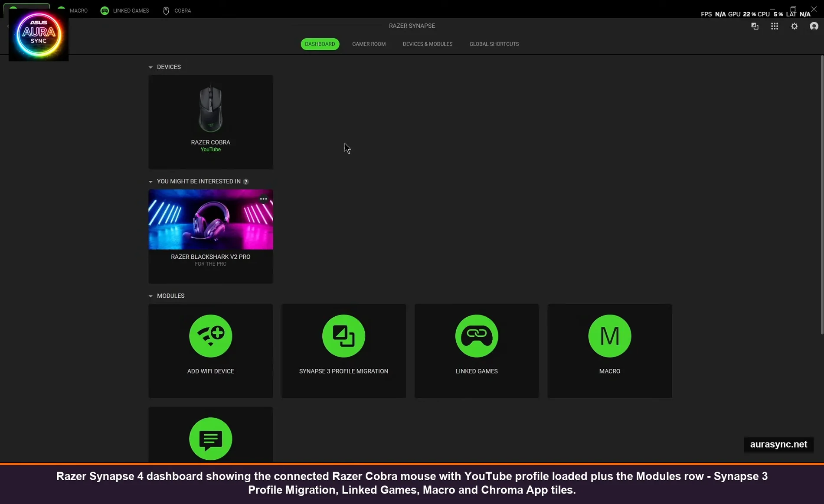The height and width of the screenshot is (504, 824).
Task: Open options menu on Blackshark V2 Pro card
Action: (263, 199)
